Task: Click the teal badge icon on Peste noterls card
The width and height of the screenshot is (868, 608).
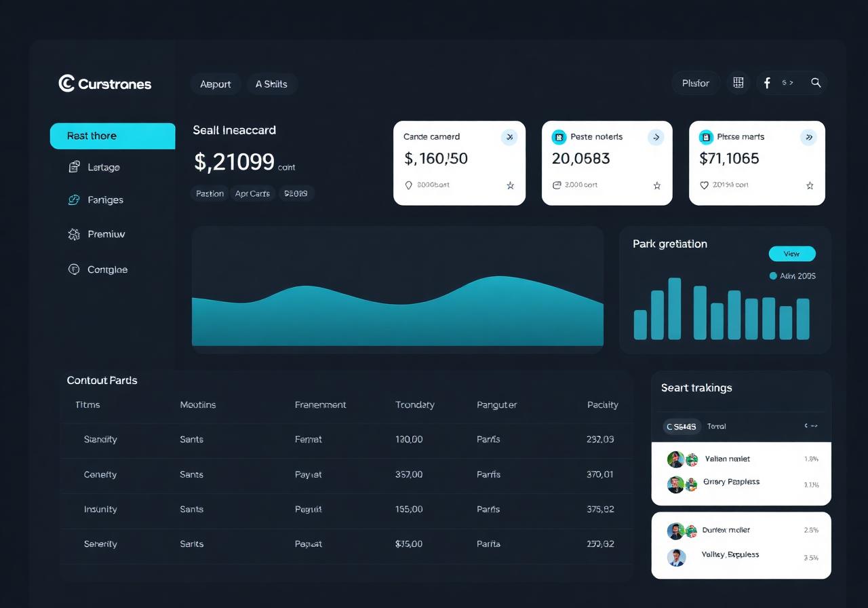Action: point(559,137)
